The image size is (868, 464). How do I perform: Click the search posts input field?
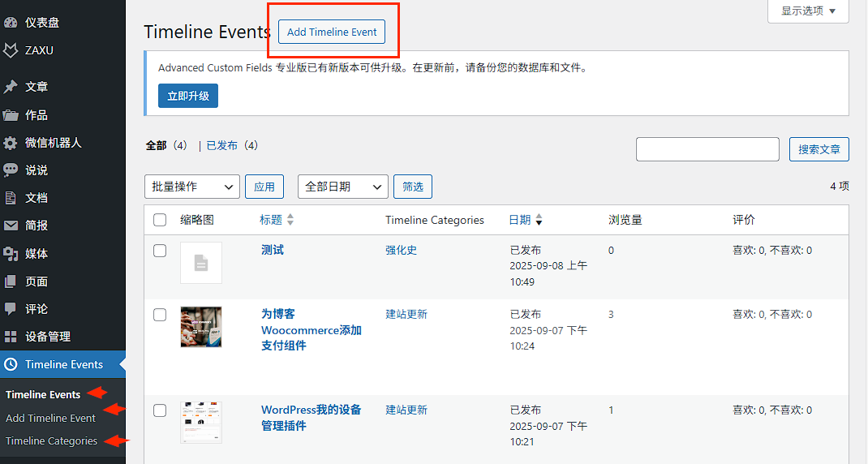click(x=707, y=149)
